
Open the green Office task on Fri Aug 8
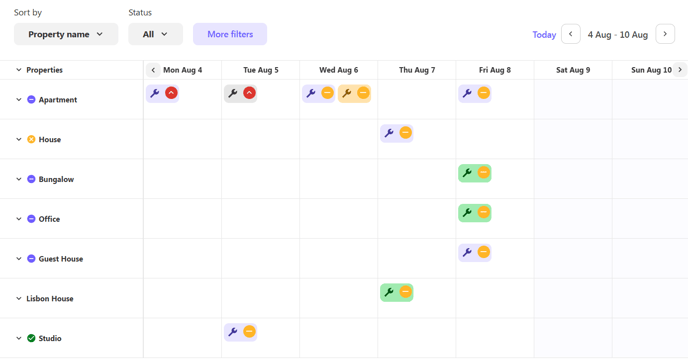click(x=475, y=213)
